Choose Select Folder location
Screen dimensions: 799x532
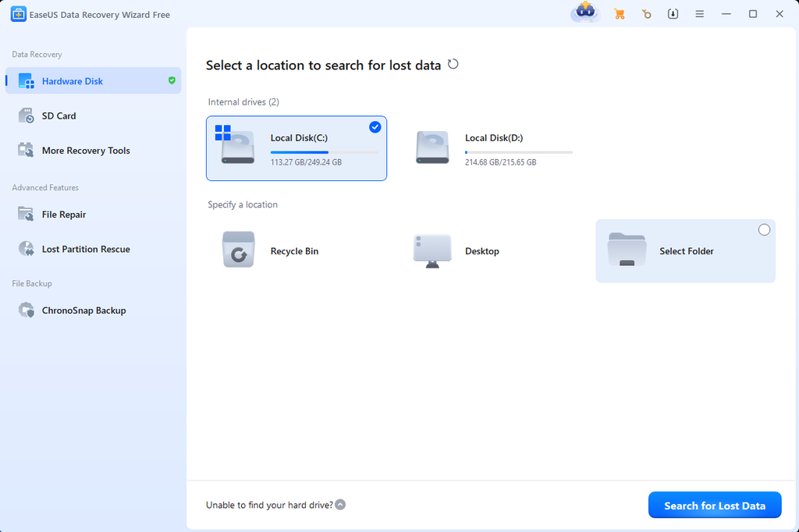[685, 250]
